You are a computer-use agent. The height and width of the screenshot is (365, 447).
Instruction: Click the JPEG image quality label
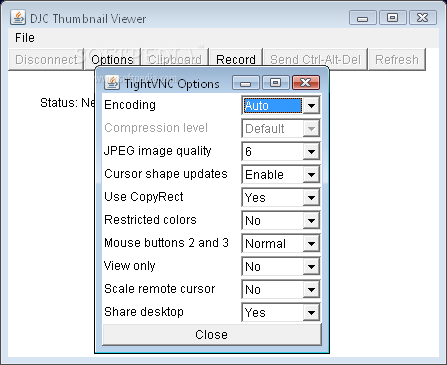click(158, 151)
